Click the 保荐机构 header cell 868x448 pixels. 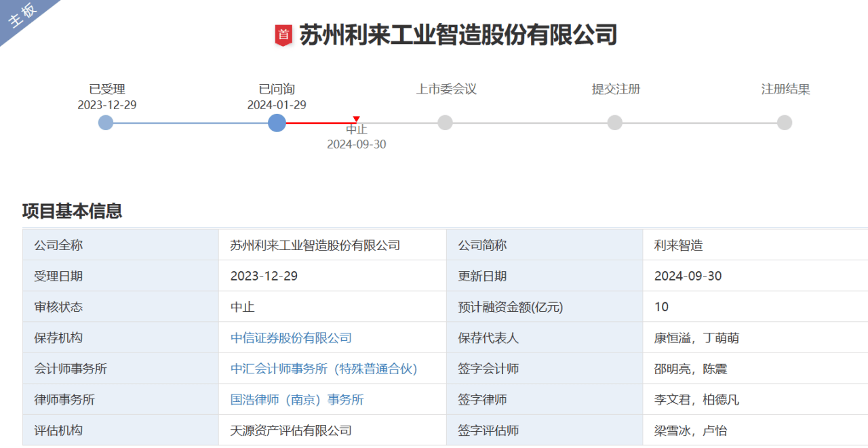point(121,338)
